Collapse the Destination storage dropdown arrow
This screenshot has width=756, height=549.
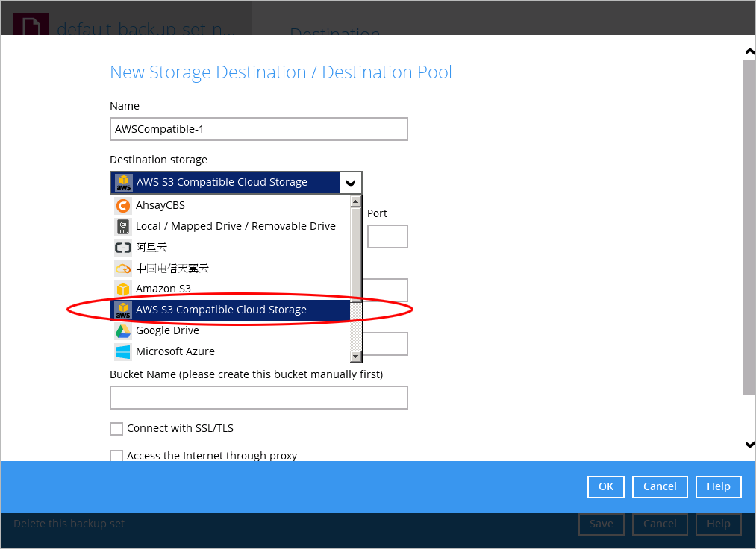[349, 183]
